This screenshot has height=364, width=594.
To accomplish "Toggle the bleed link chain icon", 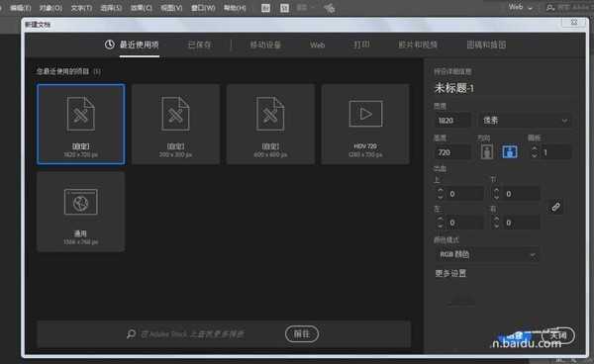I will point(555,207).
